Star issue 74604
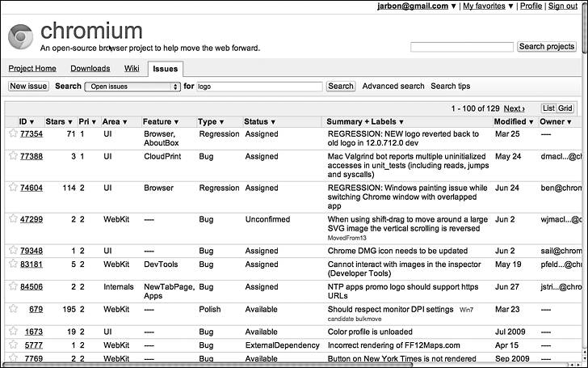The image size is (588, 368). pyautogui.click(x=13, y=187)
